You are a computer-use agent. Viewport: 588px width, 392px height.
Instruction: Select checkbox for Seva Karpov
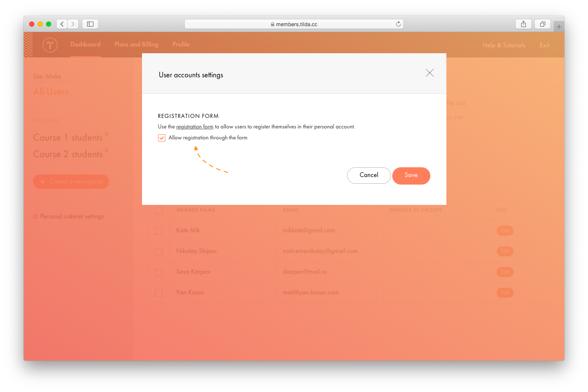pyautogui.click(x=159, y=272)
